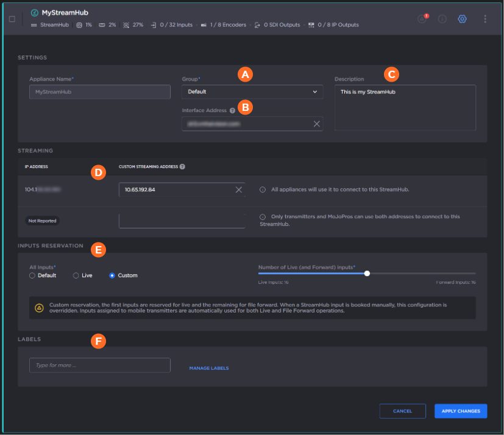Viewport: 504px width, 435px height.
Task: Click the alert icon with red badge
Action: point(422,19)
